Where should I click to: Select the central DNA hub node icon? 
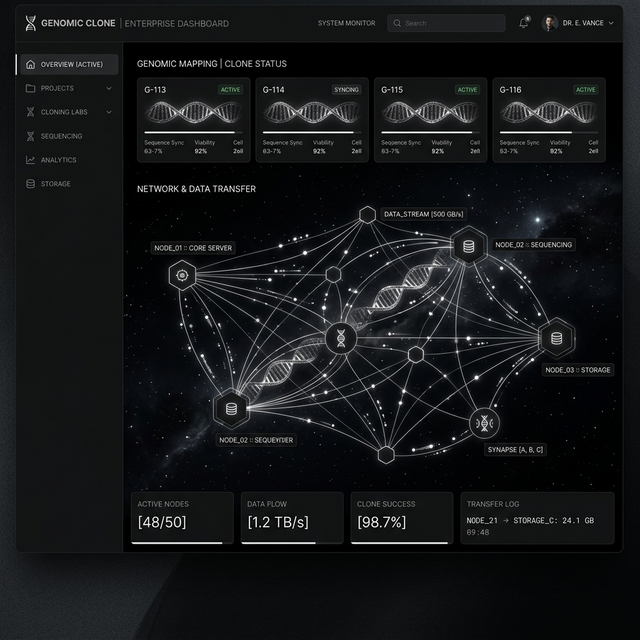pyautogui.click(x=341, y=339)
